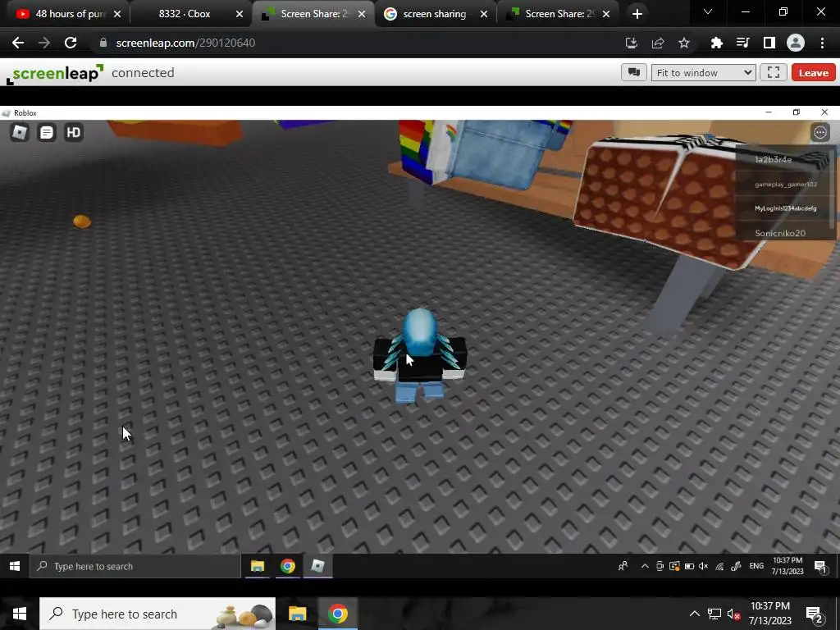
Task: Close the last Screen Share tab
Action: coord(606,14)
